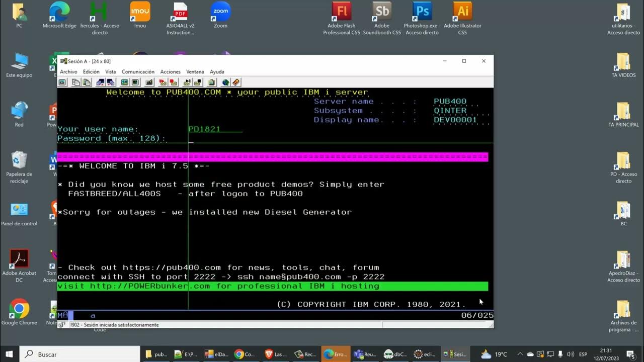The height and width of the screenshot is (362, 644).
Task: Select the Imou desktop icon
Action: click(x=140, y=16)
